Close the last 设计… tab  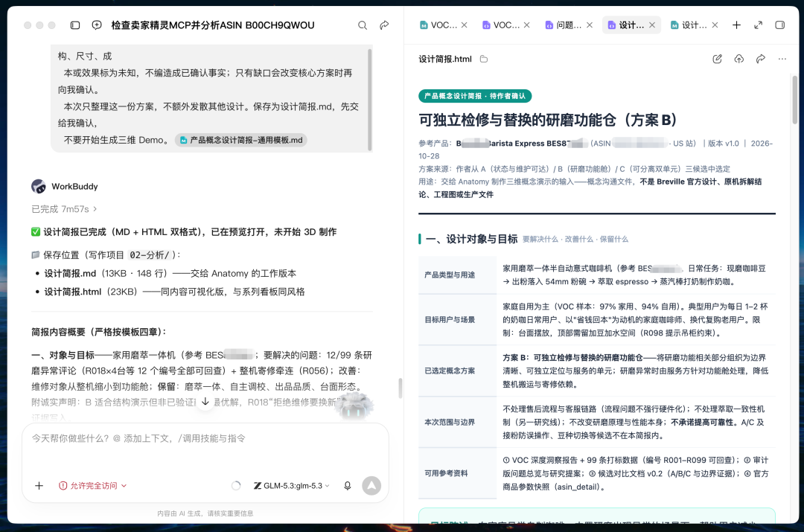(x=715, y=25)
